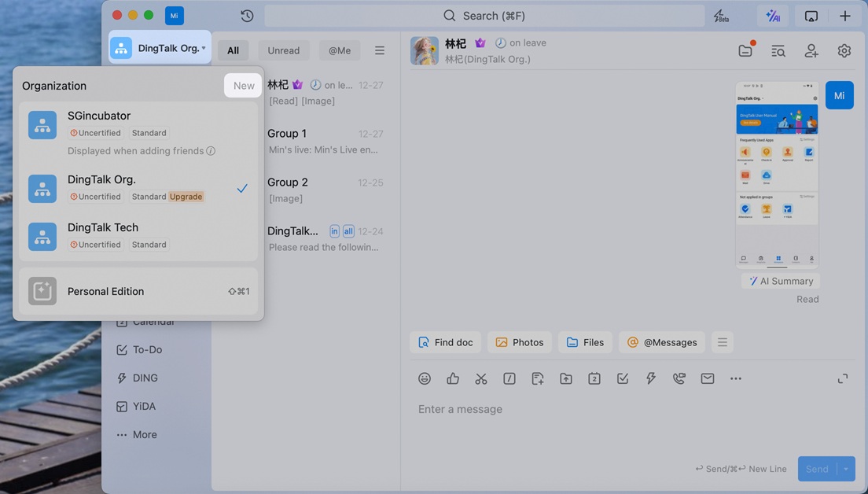Image resolution: width=868 pixels, height=494 pixels.
Task: Click 林杞's avatar in chat header
Action: coord(425,50)
